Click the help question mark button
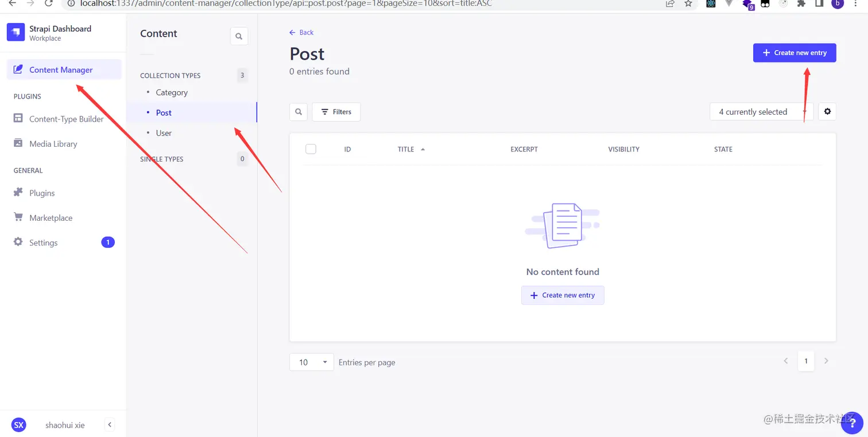 [852, 423]
